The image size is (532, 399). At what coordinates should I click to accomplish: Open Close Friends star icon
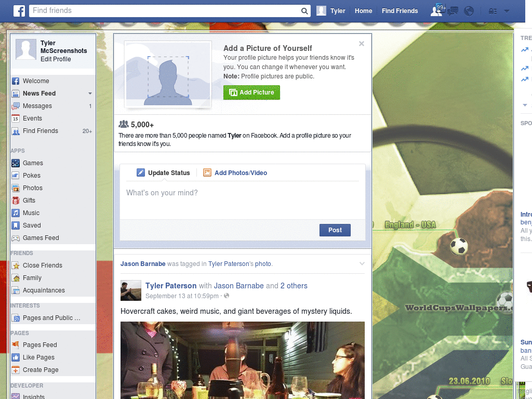[16, 265]
